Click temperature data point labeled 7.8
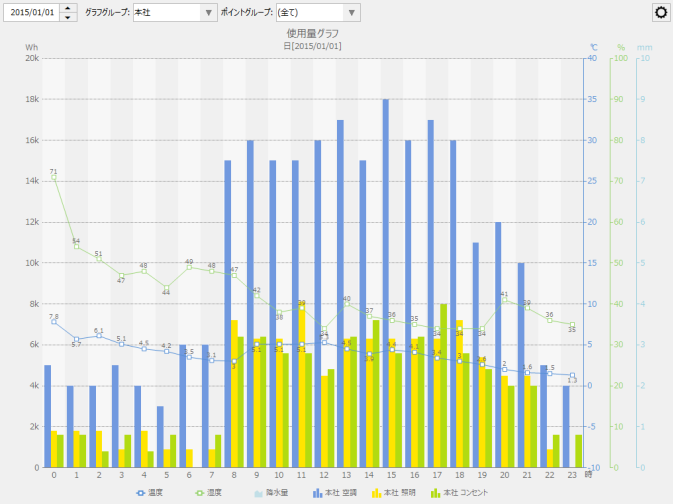The height and width of the screenshot is (504, 673). coord(53,322)
